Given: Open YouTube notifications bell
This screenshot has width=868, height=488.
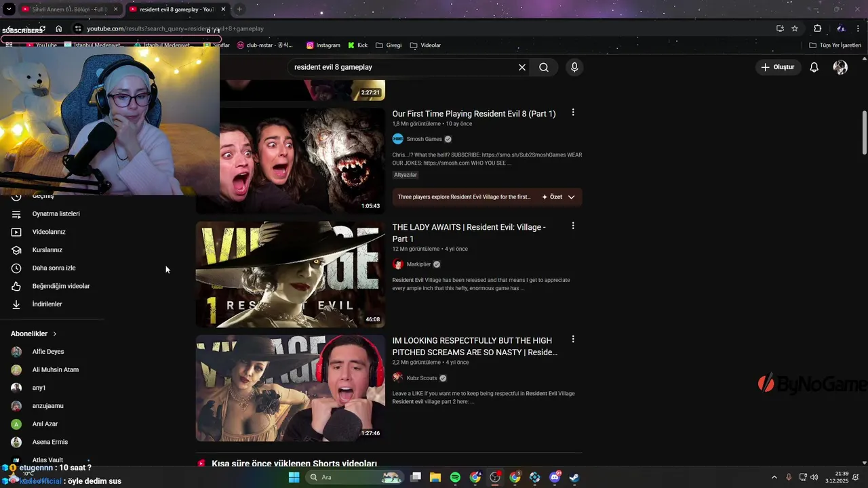Looking at the screenshot, I should [814, 67].
